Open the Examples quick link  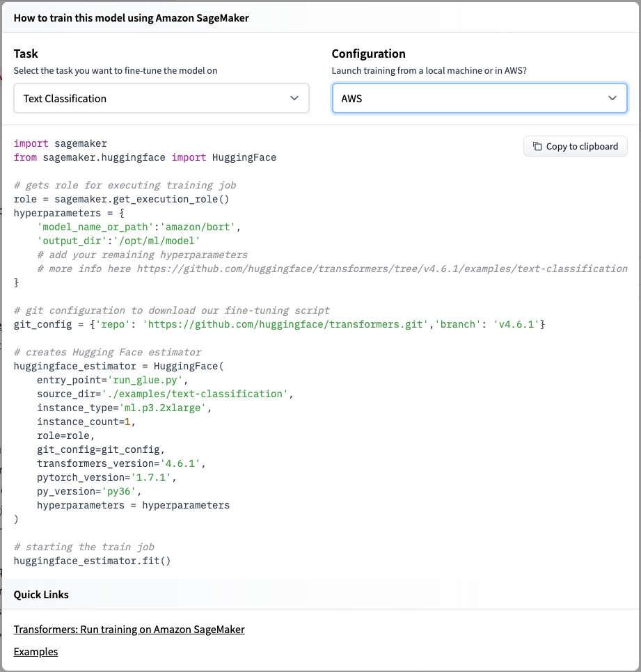[x=35, y=651]
